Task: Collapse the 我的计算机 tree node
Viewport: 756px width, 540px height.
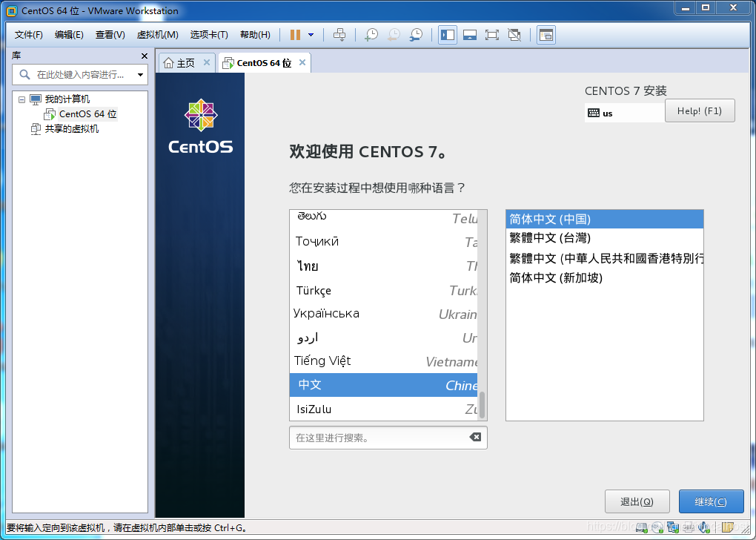Action: (x=21, y=100)
